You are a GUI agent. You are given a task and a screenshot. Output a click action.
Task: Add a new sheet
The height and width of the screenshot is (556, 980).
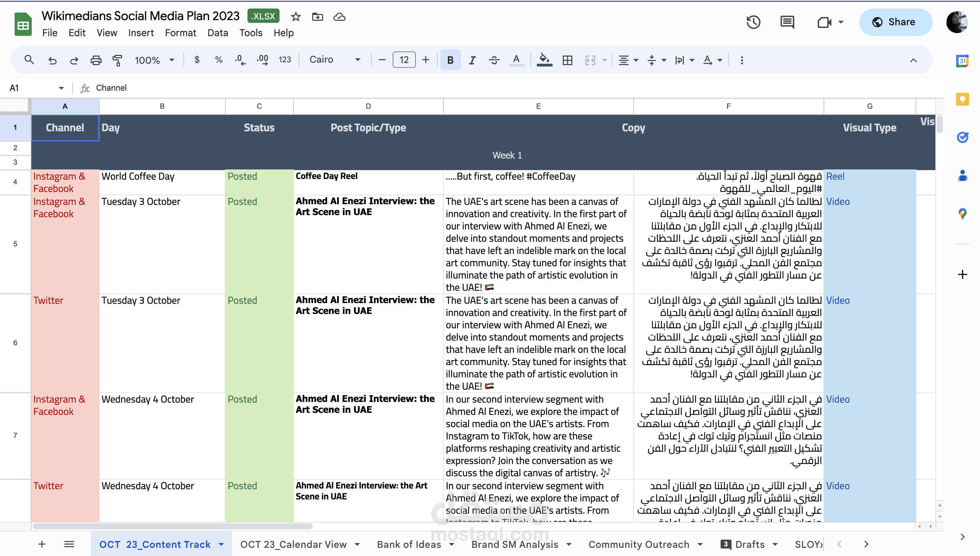click(42, 544)
